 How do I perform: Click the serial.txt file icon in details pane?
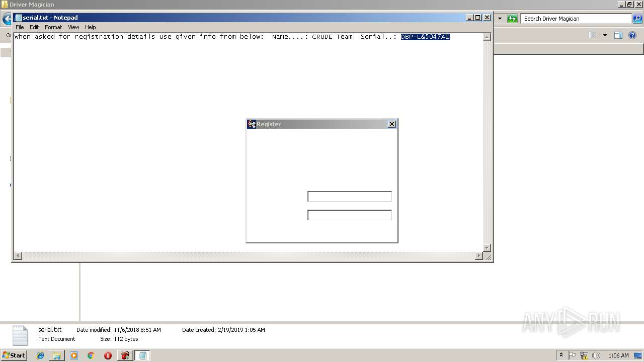tap(20, 335)
